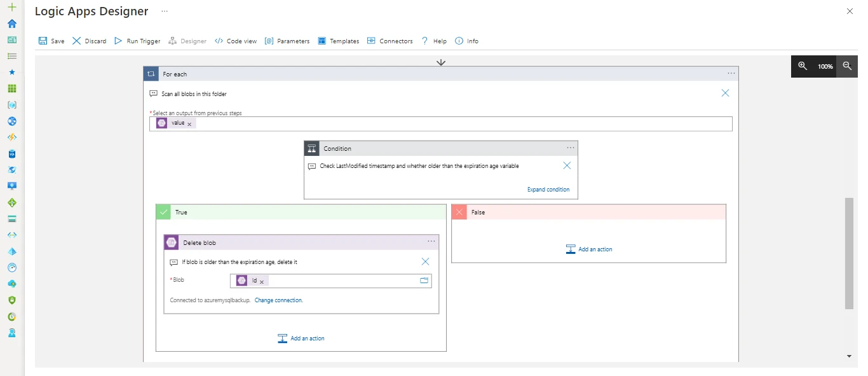Zoom in on the designer canvas
The image size is (868, 376).
pos(802,66)
